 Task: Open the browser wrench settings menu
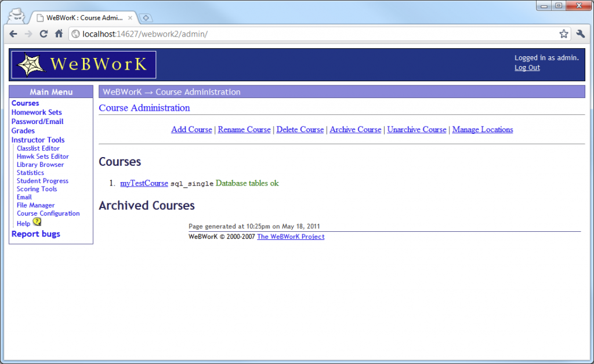pos(580,34)
